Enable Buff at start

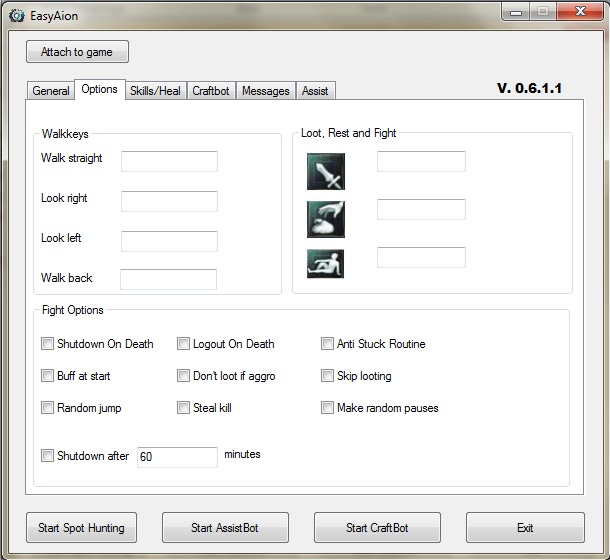click(48, 376)
